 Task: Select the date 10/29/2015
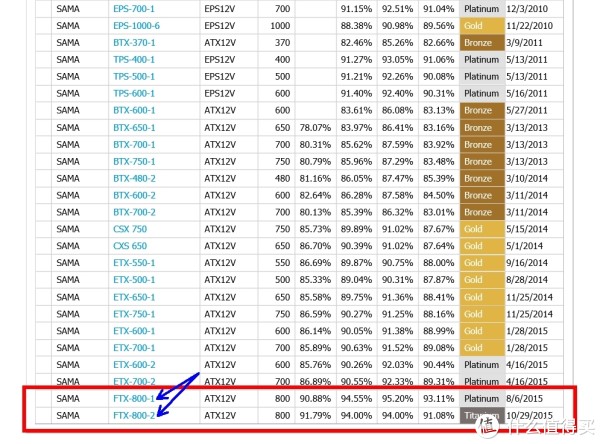point(530,415)
